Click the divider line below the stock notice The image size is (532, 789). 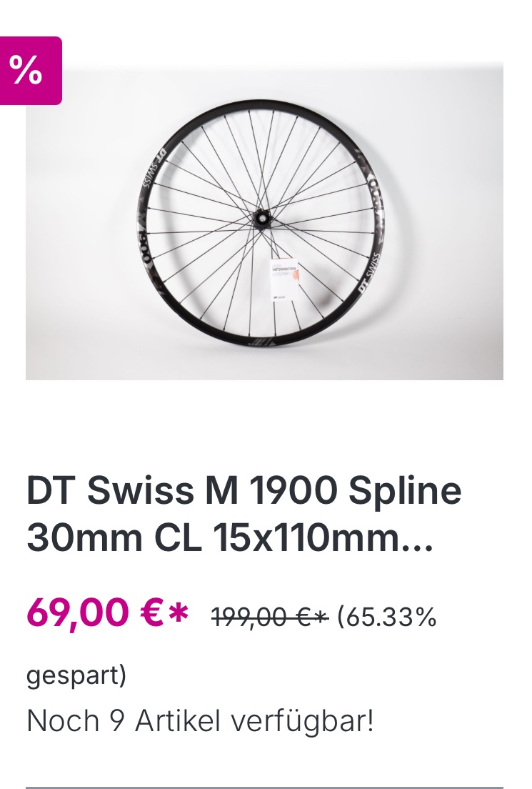point(264,787)
